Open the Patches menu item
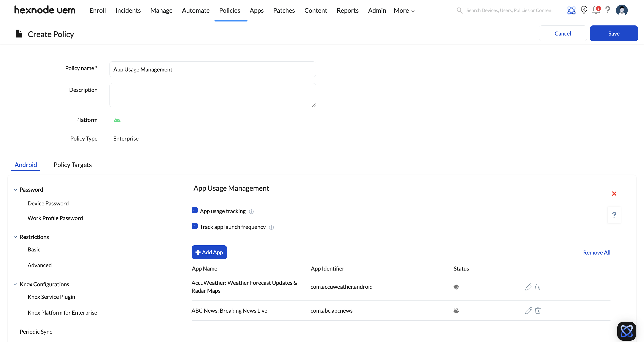The height and width of the screenshot is (342, 644). tap(284, 11)
